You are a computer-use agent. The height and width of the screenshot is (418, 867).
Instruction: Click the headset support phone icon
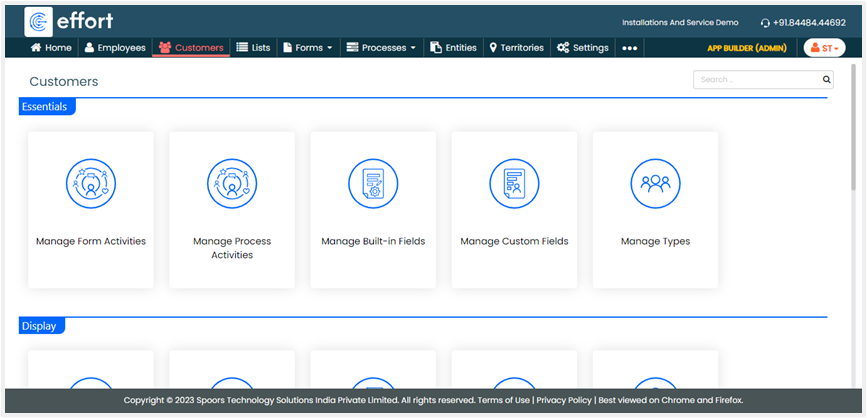(765, 22)
